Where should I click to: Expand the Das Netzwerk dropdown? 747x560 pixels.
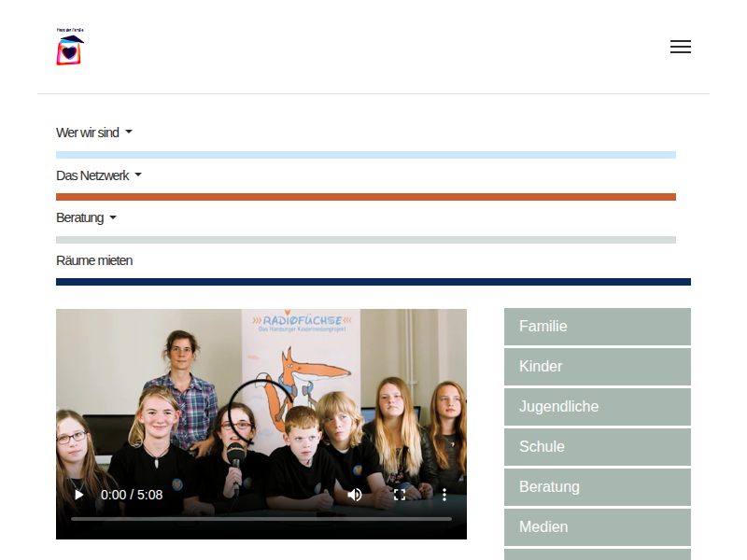(x=99, y=175)
